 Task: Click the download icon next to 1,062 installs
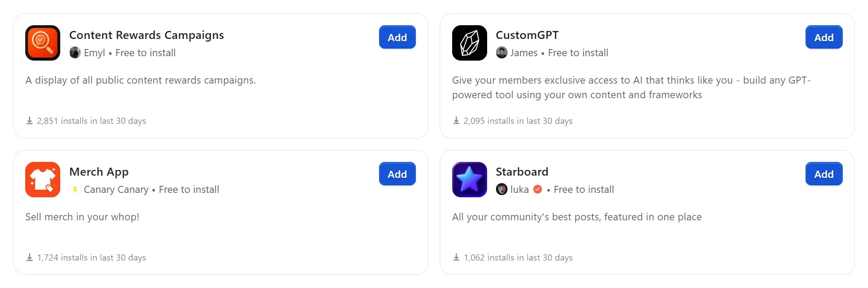tap(456, 257)
